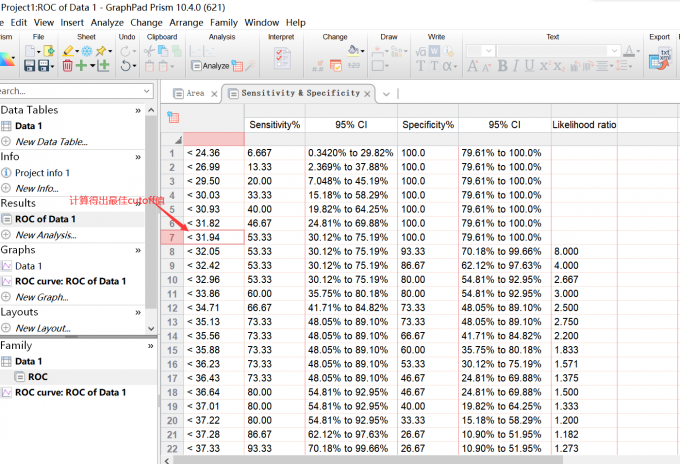Open the View menu
This screenshot has height=464, width=680.
pyautogui.click(x=44, y=23)
